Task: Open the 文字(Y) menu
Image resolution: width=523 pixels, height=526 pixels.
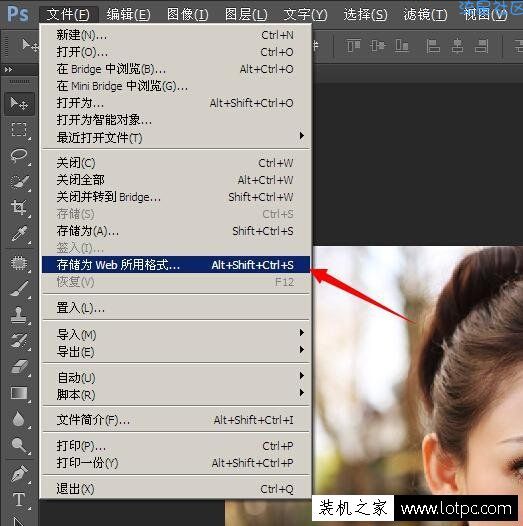Action: coord(305,14)
